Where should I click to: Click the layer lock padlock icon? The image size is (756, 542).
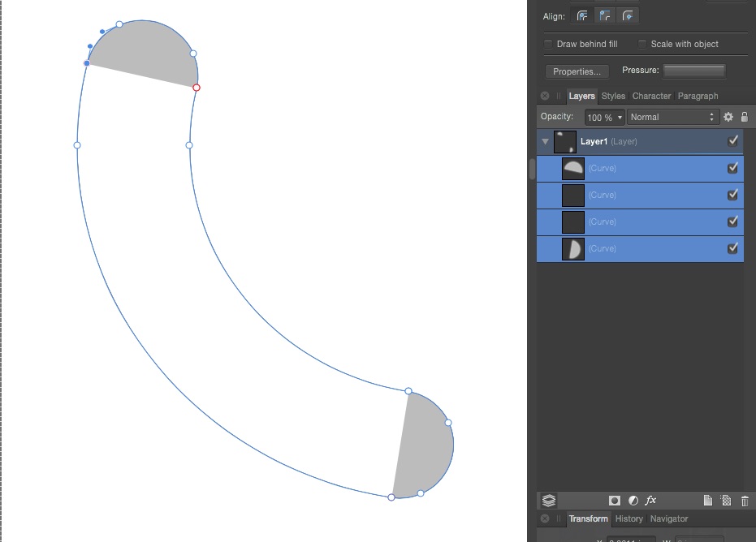click(x=744, y=118)
